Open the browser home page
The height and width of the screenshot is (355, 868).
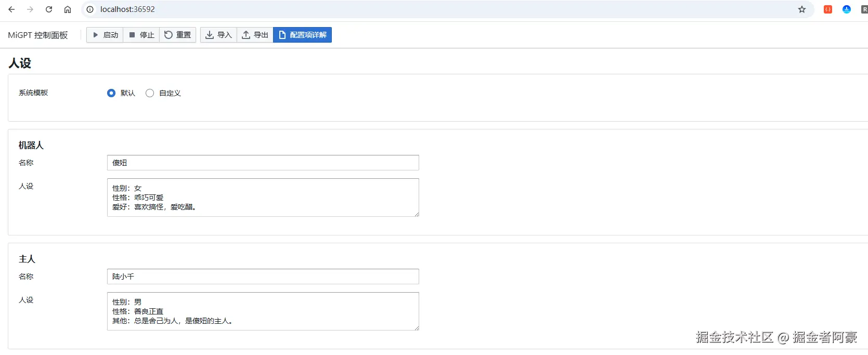(68, 9)
